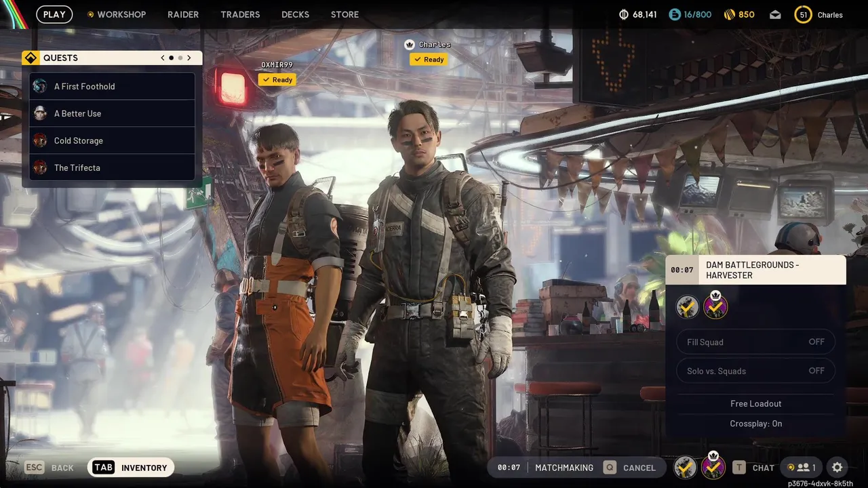Open the mail inbox envelope icon
Image resolution: width=868 pixels, height=488 pixels.
pyautogui.click(x=775, y=15)
